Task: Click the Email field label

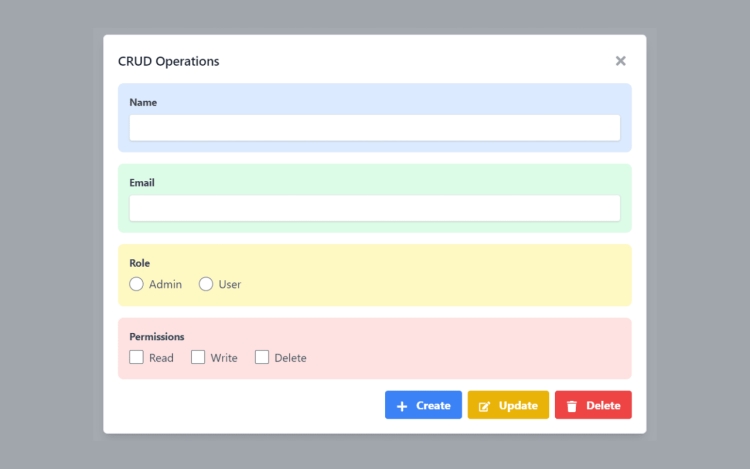Action: (x=142, y=183)
